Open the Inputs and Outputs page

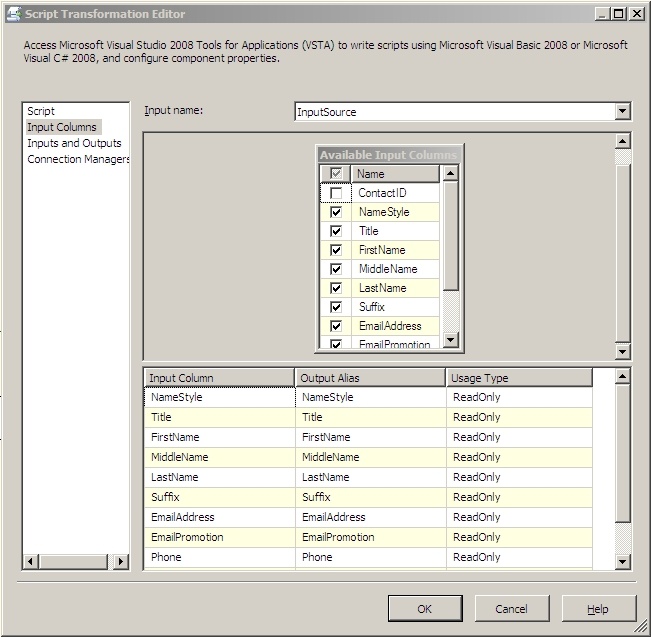(x=74, y=143)
